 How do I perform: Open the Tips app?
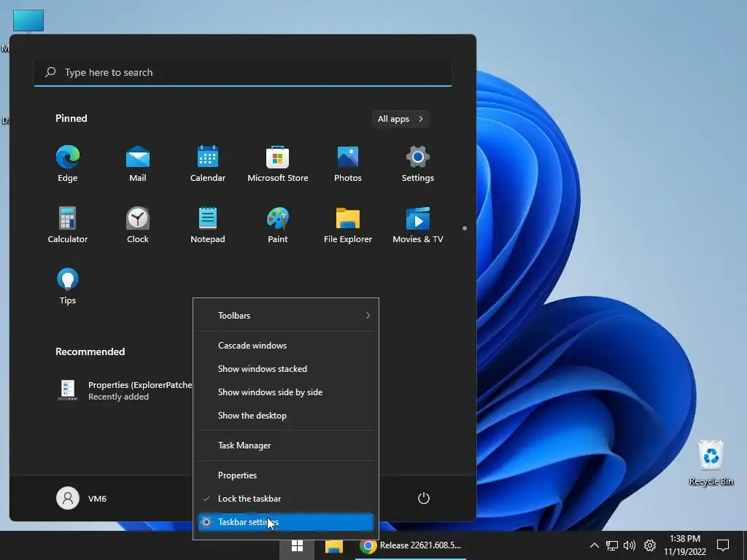point(68,286)
